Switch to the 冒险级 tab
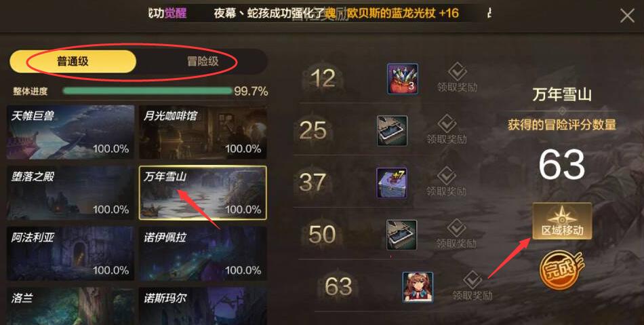The image size is (644, 325). tap(203, 62)
